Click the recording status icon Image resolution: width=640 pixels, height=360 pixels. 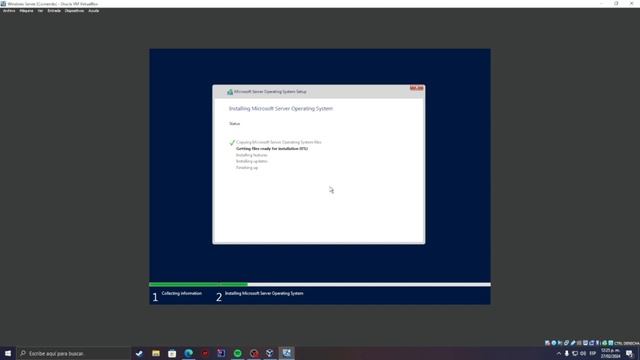pyautogui.click(x=591, y=343)
